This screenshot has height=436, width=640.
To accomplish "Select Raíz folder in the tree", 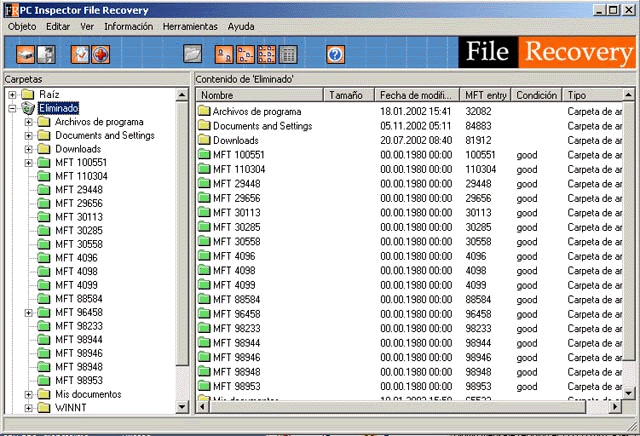I will [x=49, y=94].
